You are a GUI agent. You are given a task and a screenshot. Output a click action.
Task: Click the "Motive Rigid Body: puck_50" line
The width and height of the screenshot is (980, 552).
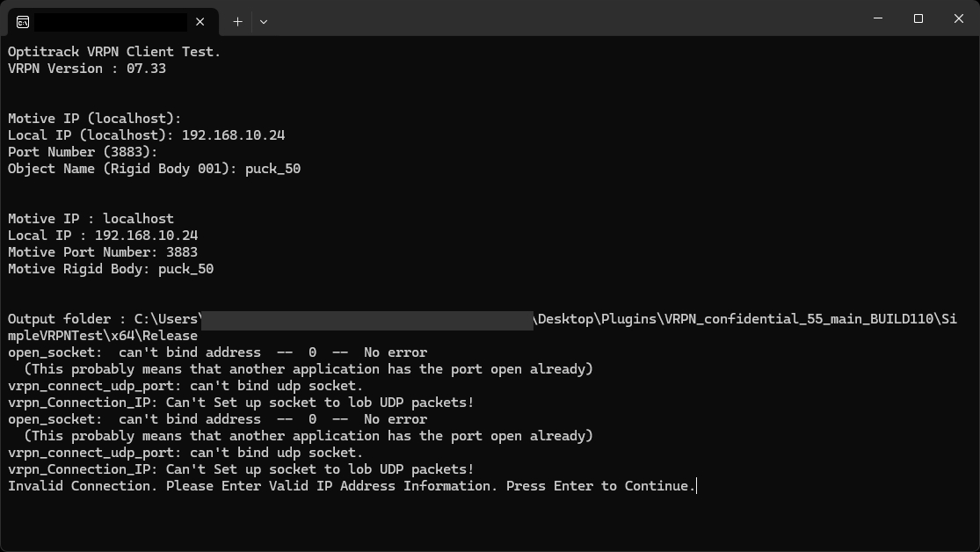(x=111, y=269)
